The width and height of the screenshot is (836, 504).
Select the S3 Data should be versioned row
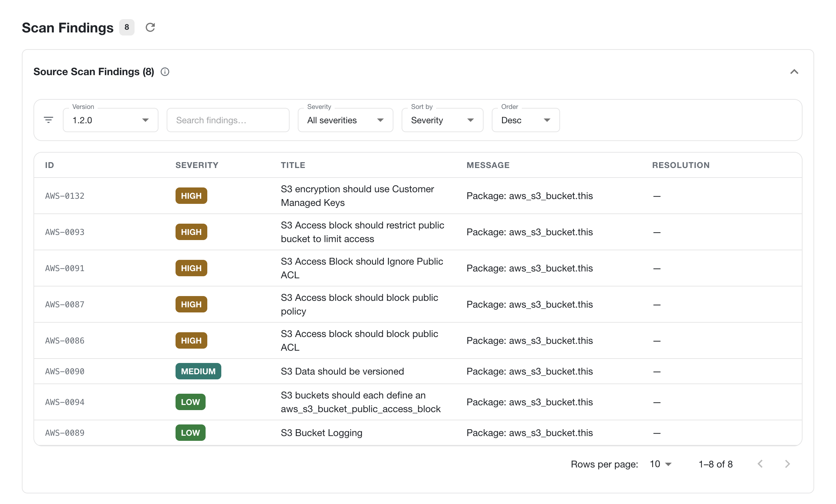pyautogui.click(x=418, y=371)
